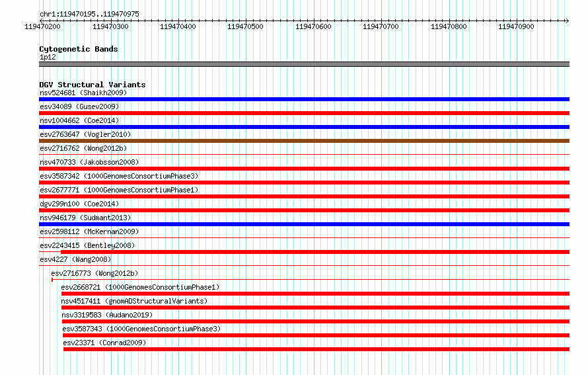
Task: Click ruler position 119470700
Action: (x=381, y=26)
